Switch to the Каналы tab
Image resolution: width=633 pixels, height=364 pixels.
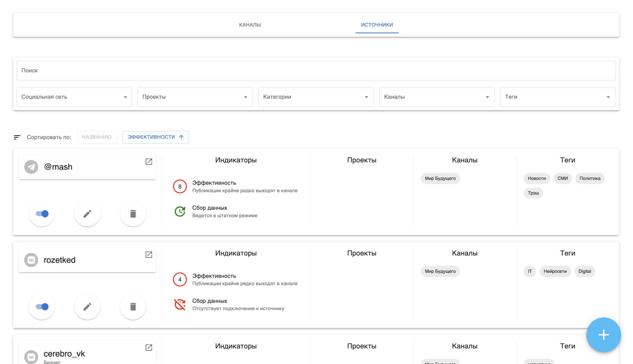(x=250, y=25)
